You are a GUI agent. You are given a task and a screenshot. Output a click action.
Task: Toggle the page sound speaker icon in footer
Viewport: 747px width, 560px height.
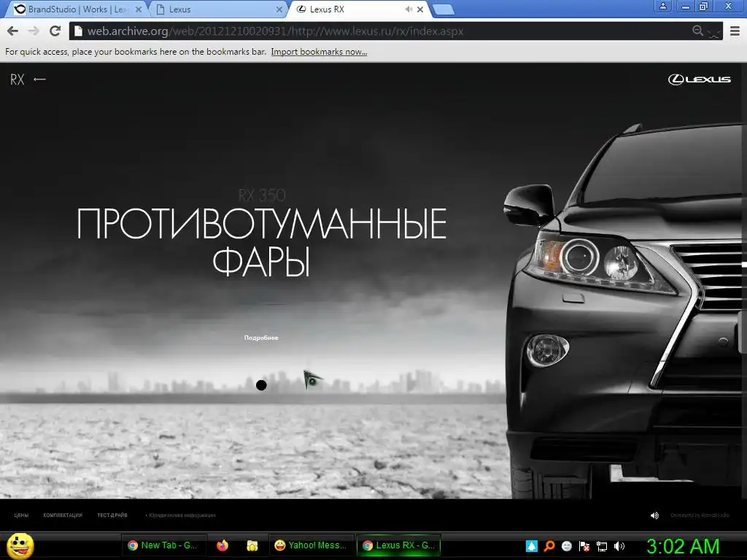point(654,516)
